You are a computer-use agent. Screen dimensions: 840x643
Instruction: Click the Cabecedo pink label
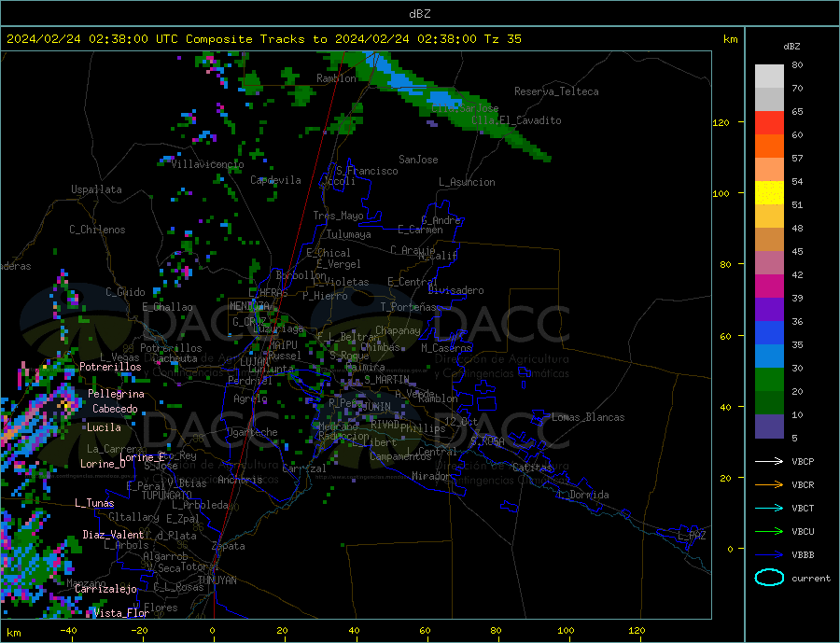[115, 409]
